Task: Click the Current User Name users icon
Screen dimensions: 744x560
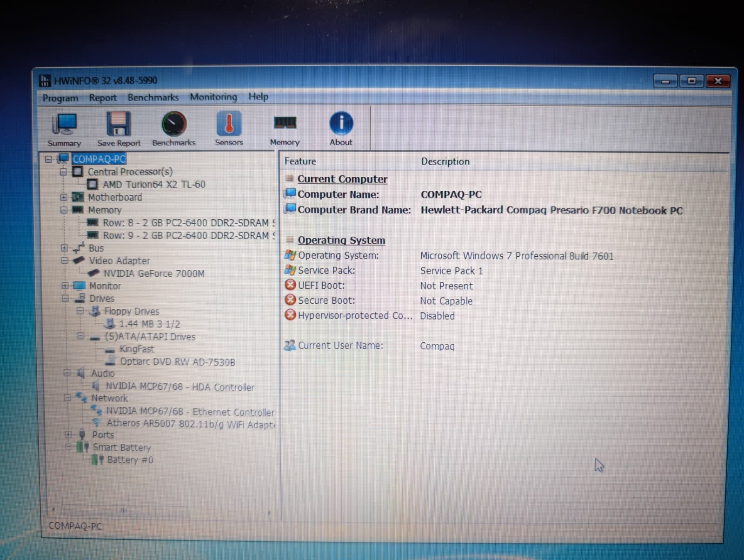Action: tap(290, 345)
